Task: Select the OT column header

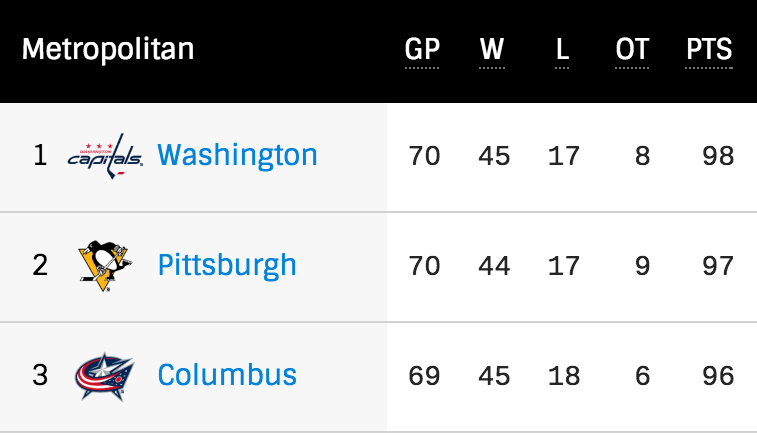Action: [632, 50]
